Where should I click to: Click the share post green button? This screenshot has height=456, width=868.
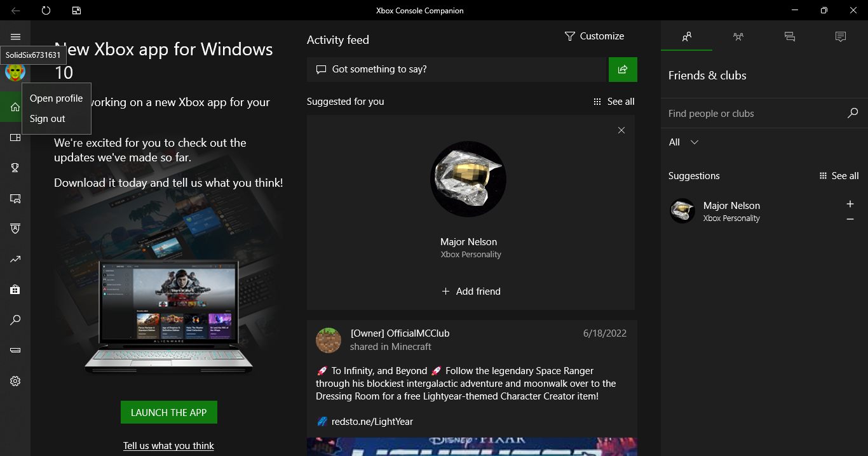point(623,69)
